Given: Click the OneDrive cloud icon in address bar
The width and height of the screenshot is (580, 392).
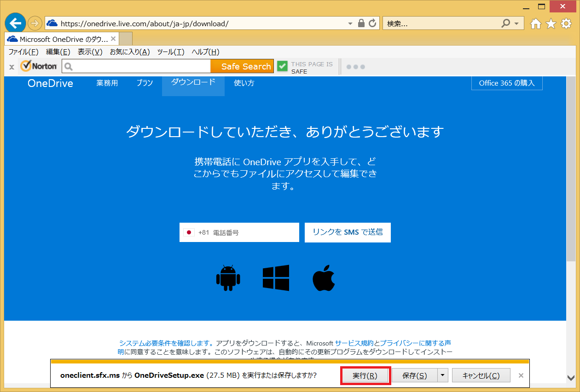Looking at the screenshot, I should [52, 23].
